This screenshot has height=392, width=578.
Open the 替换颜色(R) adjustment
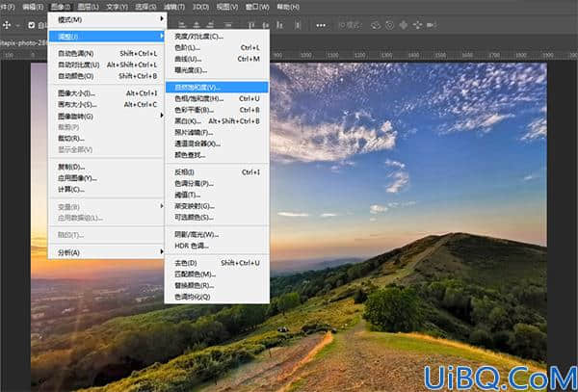coord(217,285)
